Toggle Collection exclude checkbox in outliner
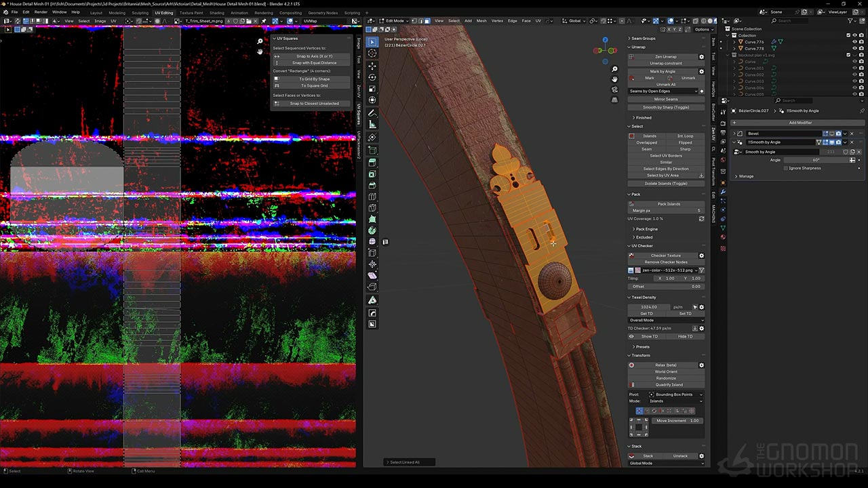Image resolution: width=868 pixels, height=488 pixels. point(848,35)
